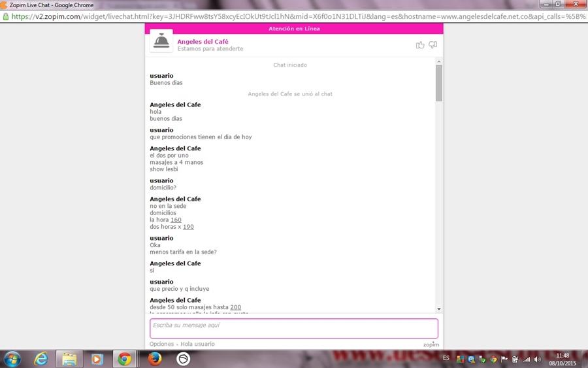Screen dimensions: 588x368
Task: Click the thumbs down rating icon
Action: 433,45
